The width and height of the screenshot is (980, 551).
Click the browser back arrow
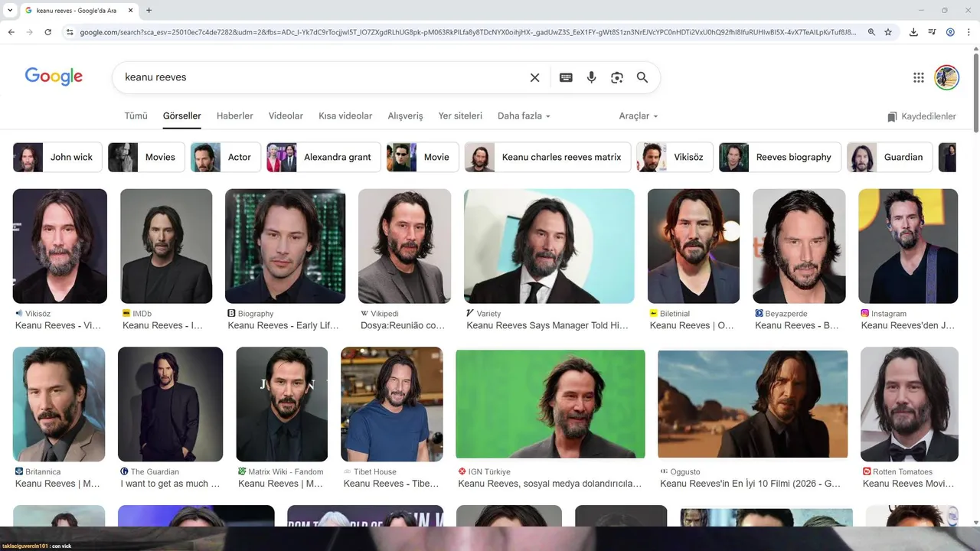pyautogui.click(x=11, y=32)
